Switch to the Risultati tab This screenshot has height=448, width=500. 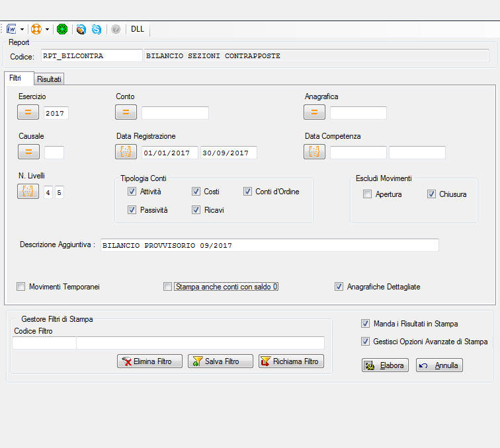coord(49,79)
